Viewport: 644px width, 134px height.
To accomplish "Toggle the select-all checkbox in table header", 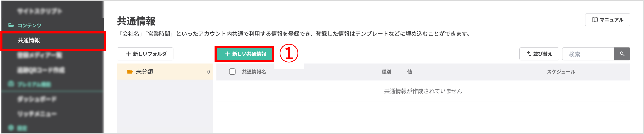I will (232, 72).
